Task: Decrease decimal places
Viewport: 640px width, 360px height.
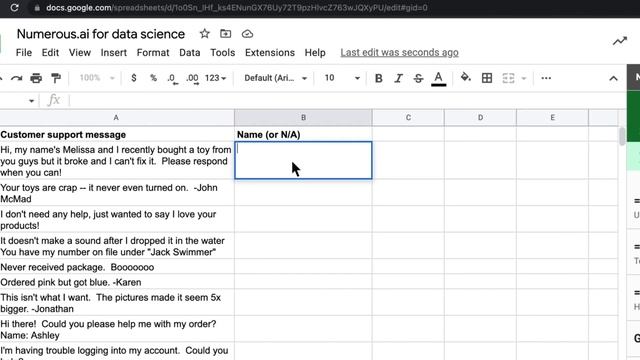Action: pos(172,78)
